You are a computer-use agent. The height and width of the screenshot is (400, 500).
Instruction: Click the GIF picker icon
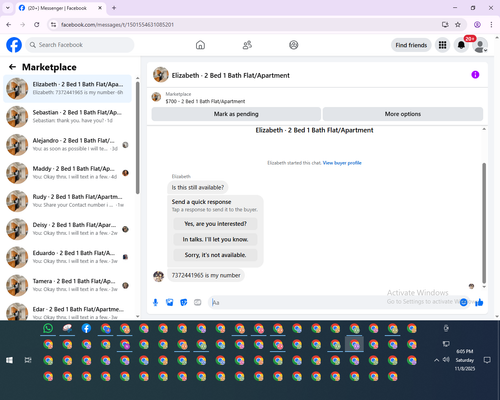pyautogui.click(x=198, y=302)
